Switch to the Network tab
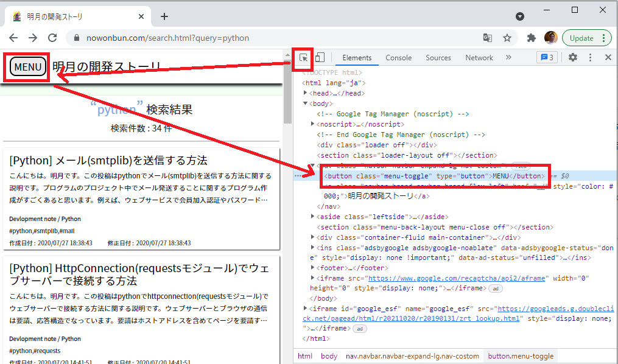618x364 pixels. 479,57
